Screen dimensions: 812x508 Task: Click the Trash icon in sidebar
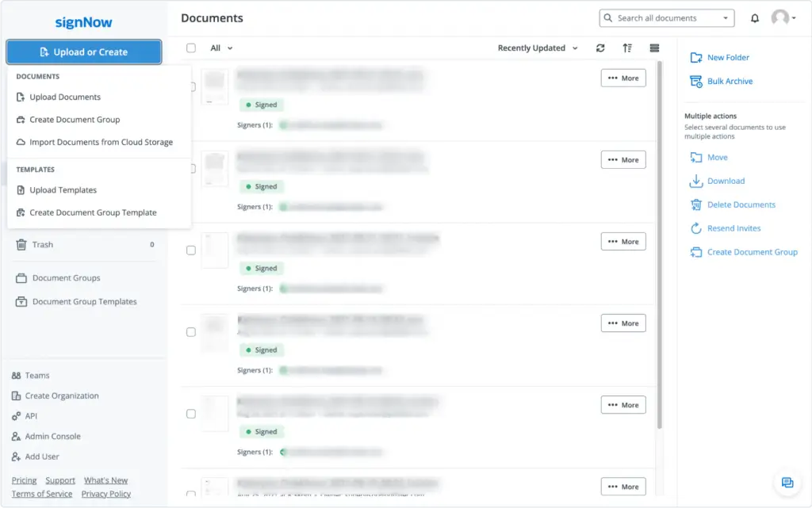click(21, 245)
